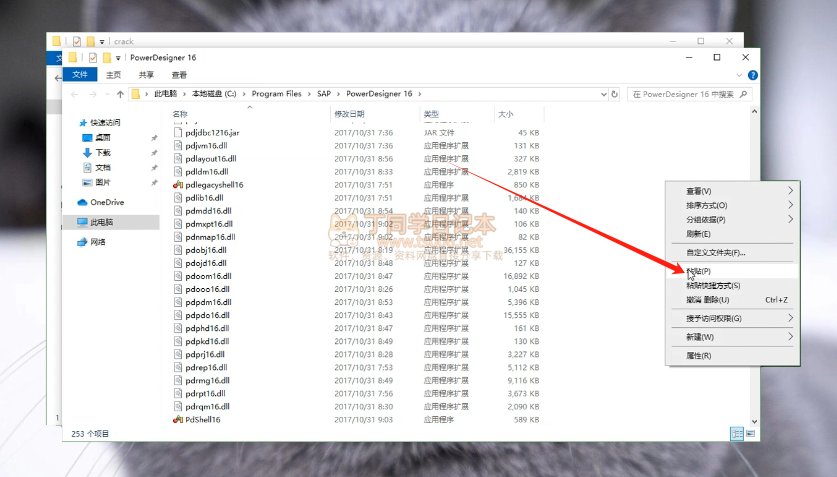This screenshot has width=837, height=477.
Task: Click the up-directory arrow beside address bar
Action: [x=119, y=94]
